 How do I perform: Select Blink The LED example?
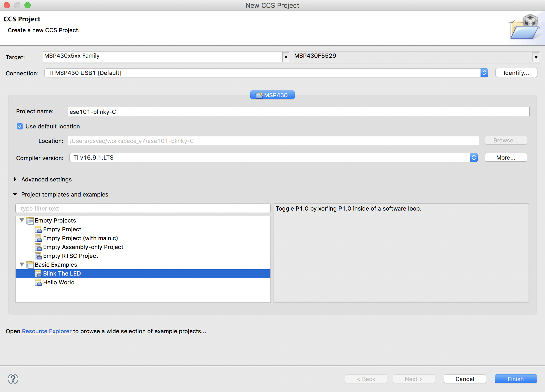[143, 273]
